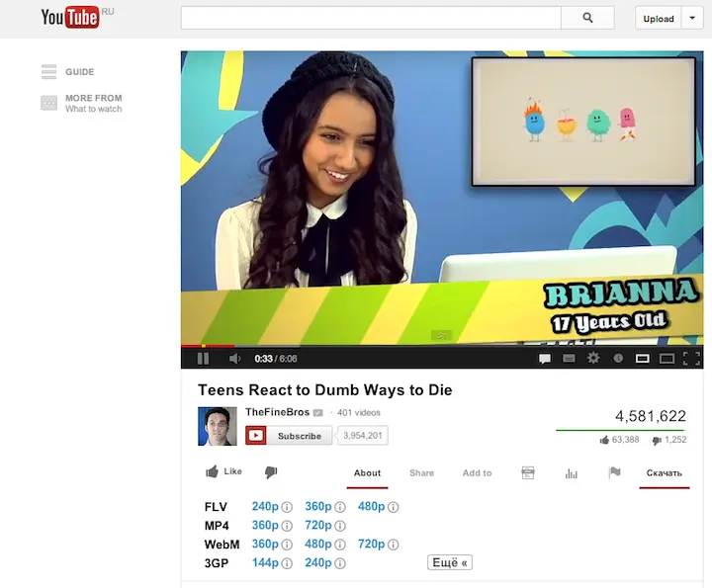Switch to large player size
The width and height of the screenshot is (712, 588).
[667, 359]
